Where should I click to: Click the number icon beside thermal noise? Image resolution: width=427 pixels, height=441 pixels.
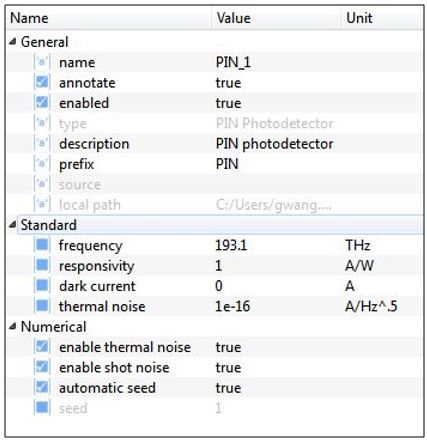click(x=42, y=306)
